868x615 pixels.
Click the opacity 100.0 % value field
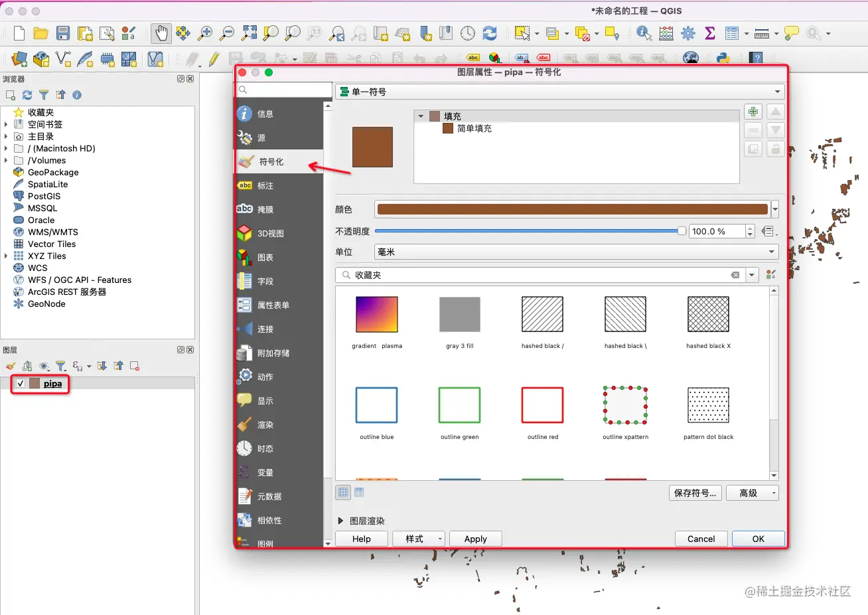pyautogui.click(x=717, y=231)
